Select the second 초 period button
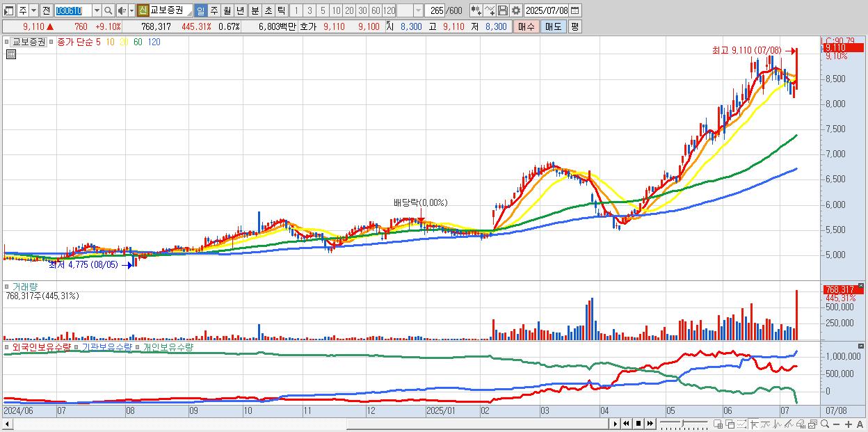The width and height of the screenshot is (868, 432). [x=268, y=10]
